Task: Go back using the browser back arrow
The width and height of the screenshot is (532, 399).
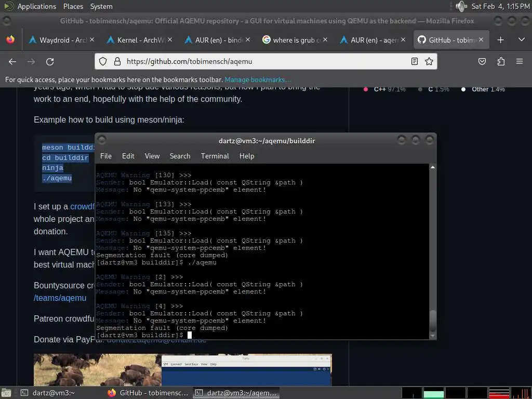Action: coord(12,61)
